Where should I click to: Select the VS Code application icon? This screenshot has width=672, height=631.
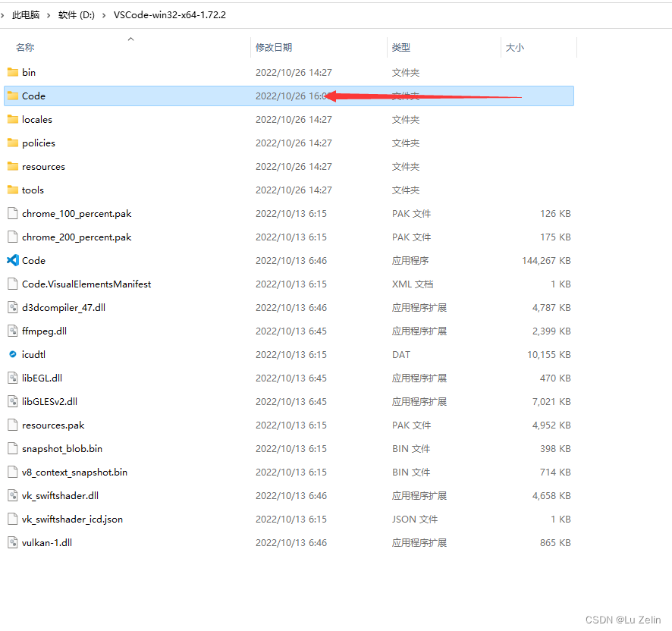(x=13, y=260)
